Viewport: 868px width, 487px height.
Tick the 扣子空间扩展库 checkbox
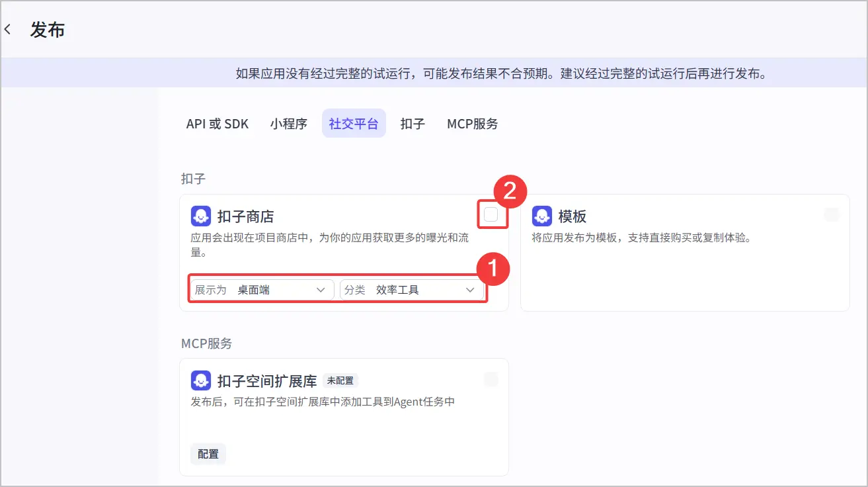click(491, 379)
